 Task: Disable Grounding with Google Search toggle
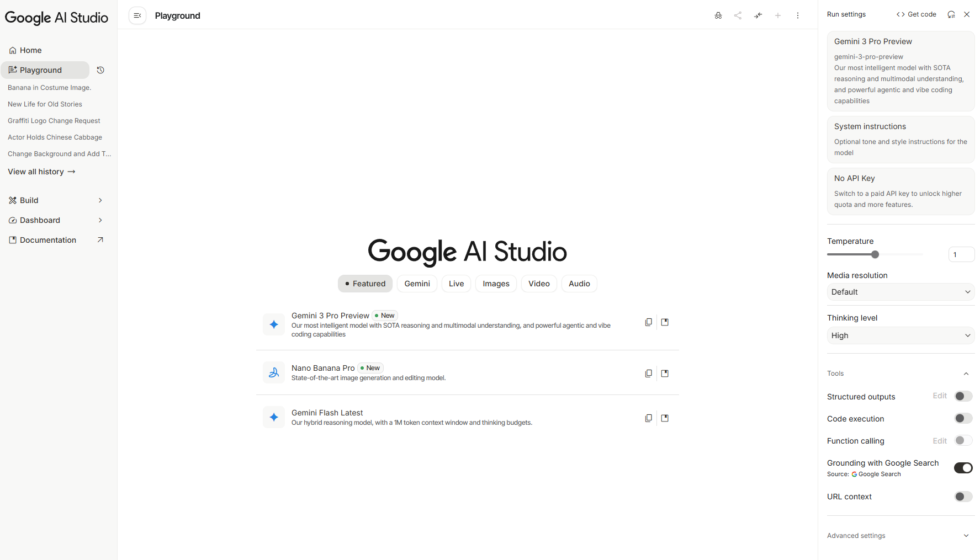click(963, 468)
